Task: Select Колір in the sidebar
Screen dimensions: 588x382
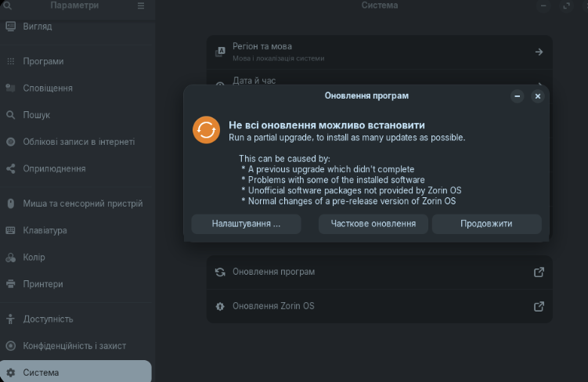Action: pyautogui.click(x=34, y=258)
